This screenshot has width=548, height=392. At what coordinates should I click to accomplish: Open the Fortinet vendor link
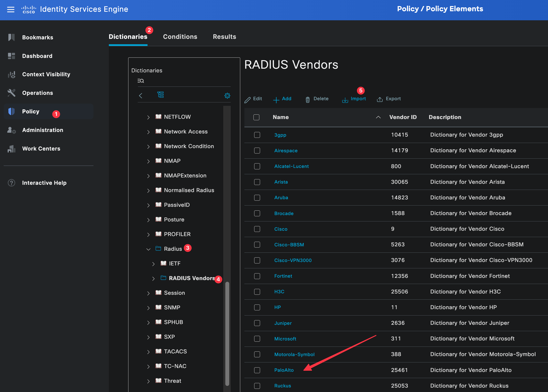coord(283,276)
